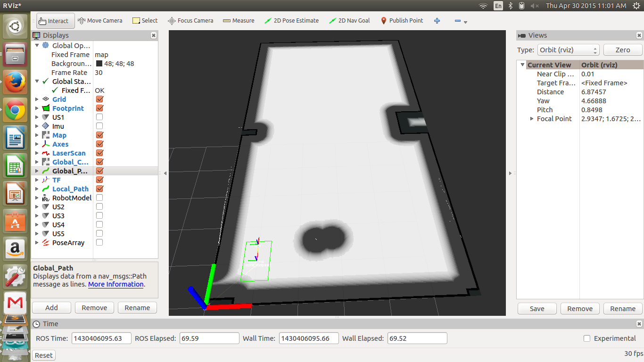
Task: Collapse the Global Options tree node
Action: (37, 46)
